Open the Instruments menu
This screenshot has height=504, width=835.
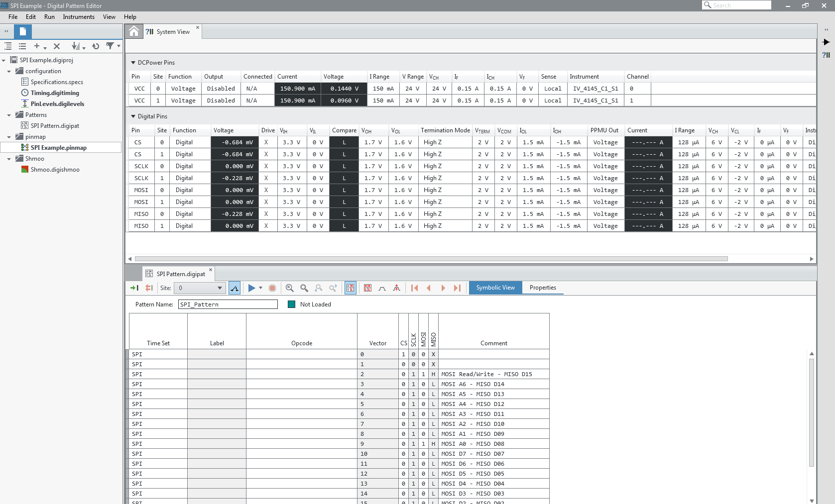[x=78, y=17]
